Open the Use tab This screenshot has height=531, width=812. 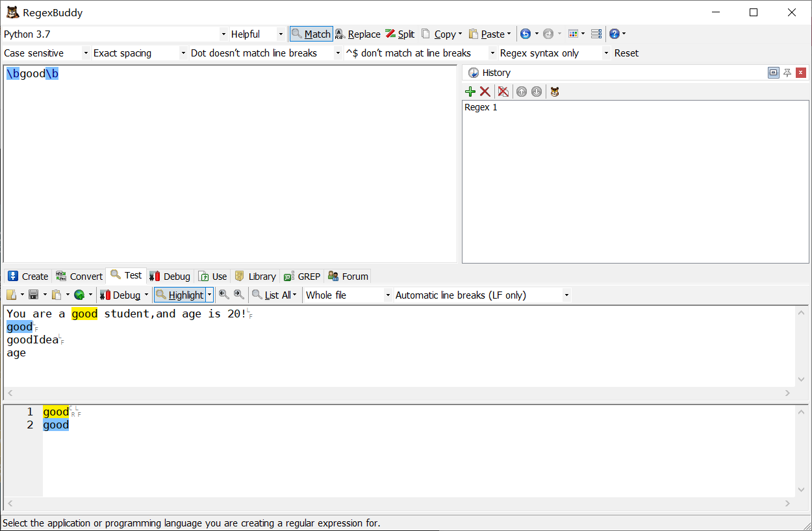213,276
